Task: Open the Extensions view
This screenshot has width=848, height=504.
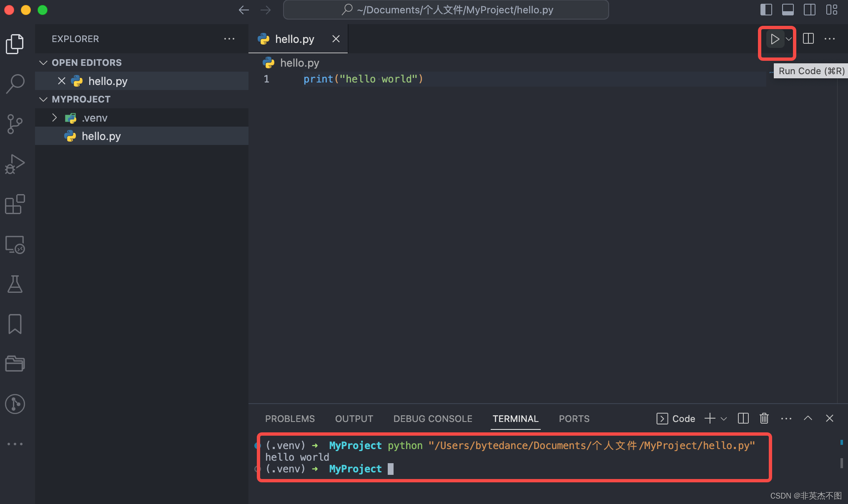Action: (15, 204)
